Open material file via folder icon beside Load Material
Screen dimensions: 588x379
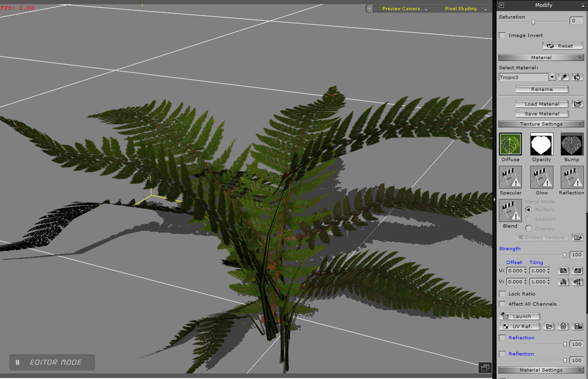(x=577, y=104)
